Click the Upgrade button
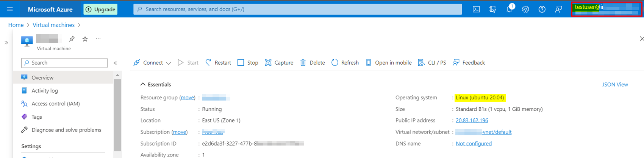Image resolution: width=644 pixels, height=158 pixels. (x=100, y=9)
